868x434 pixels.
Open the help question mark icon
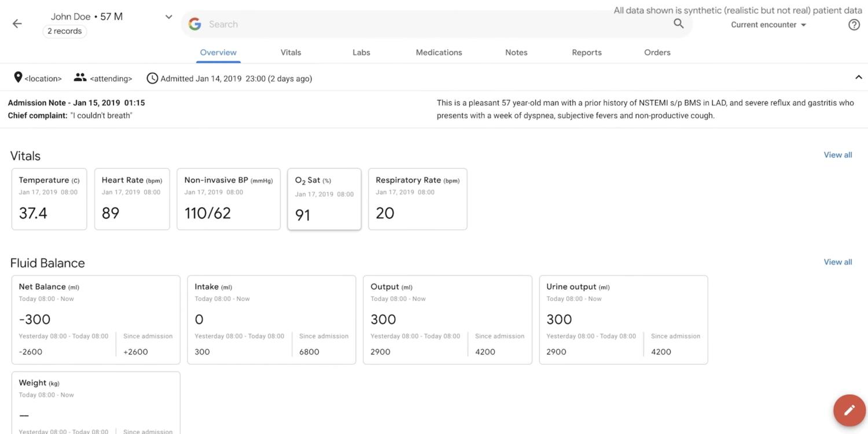coord(854,25)
